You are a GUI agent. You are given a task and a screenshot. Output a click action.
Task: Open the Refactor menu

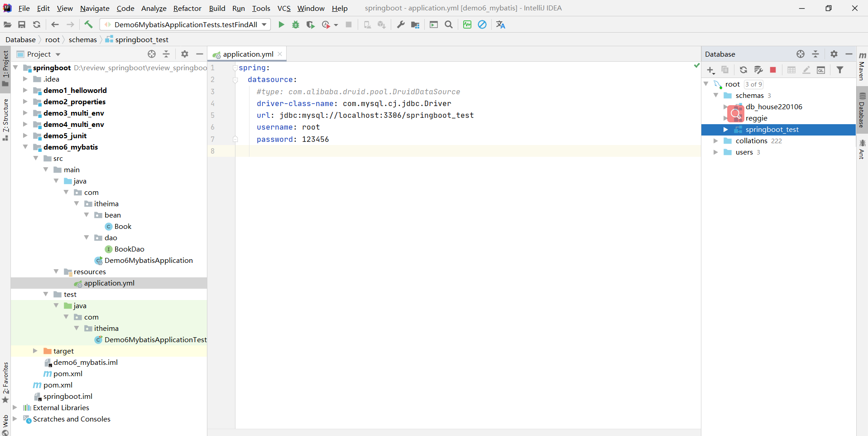pyautogui.click(x=187, y=8)
